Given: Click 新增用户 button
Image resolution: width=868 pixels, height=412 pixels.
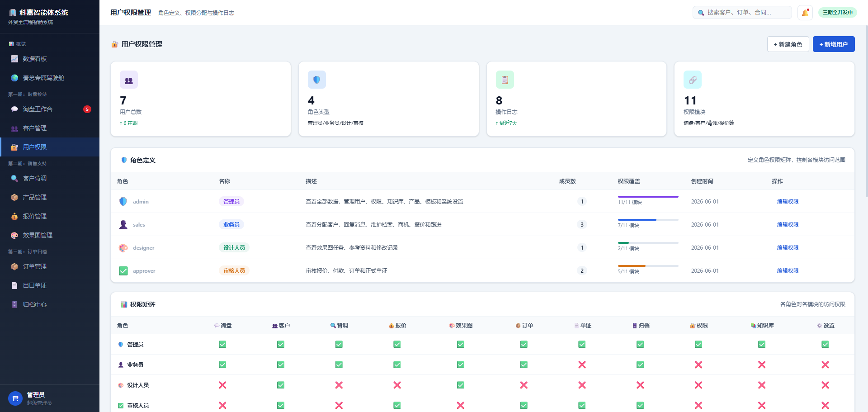Looking at the screenshot, I should click(834, 44).
